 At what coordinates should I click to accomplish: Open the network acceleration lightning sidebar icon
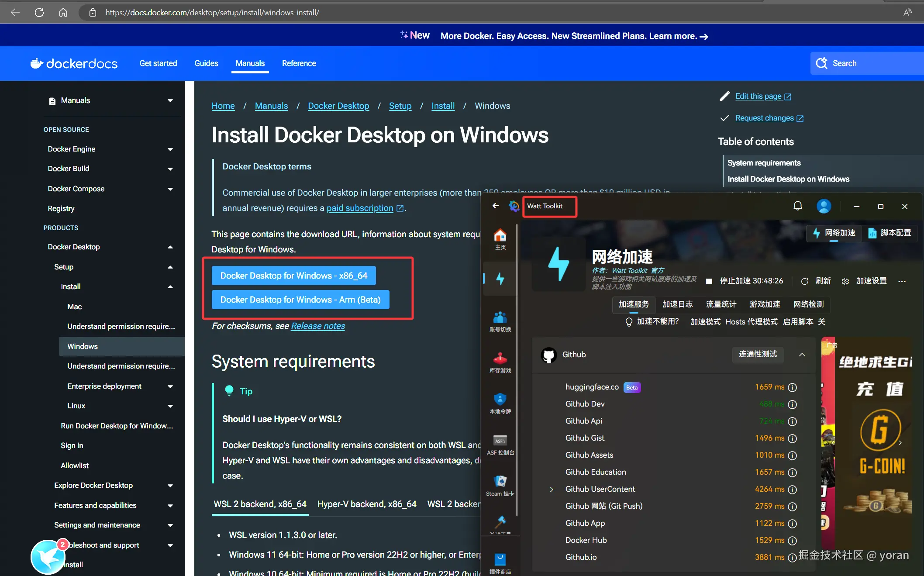point(500,279)
